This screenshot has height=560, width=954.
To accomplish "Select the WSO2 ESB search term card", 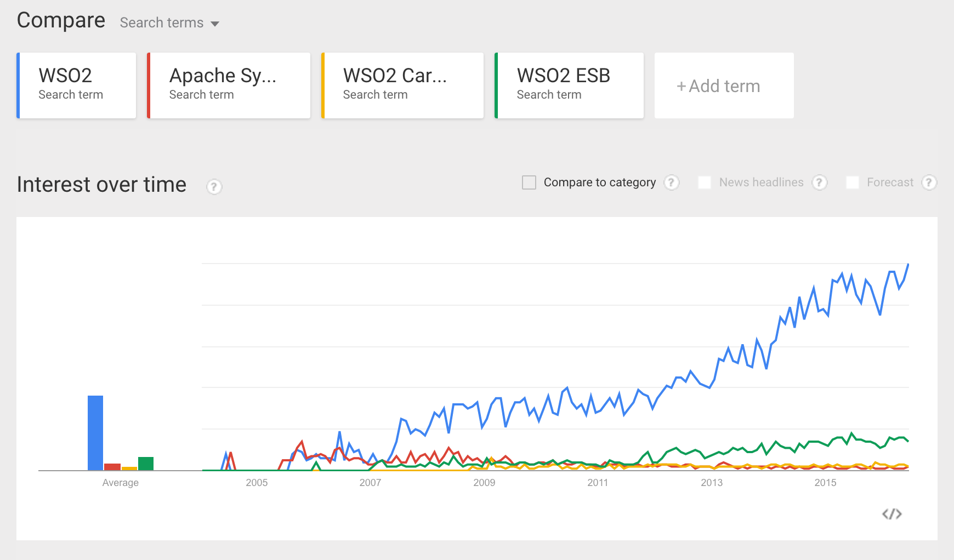I will click(570, 85).
